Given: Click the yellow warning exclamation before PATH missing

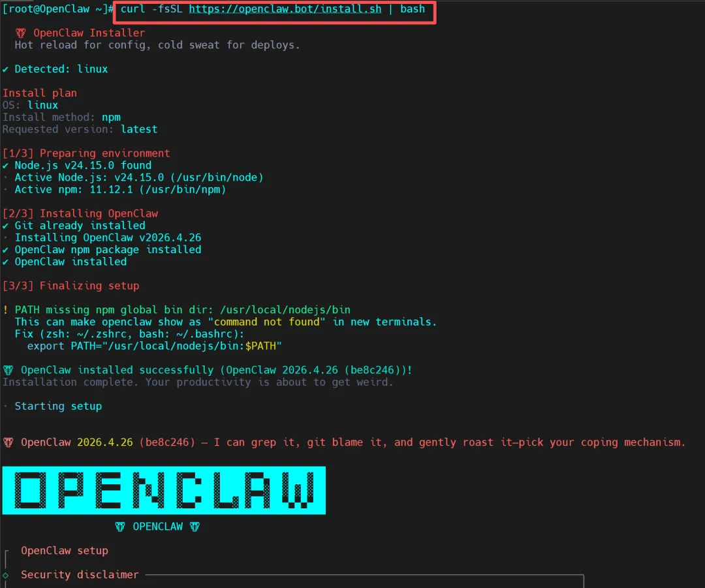Looking at the screenshot, I should pos(5,310).
